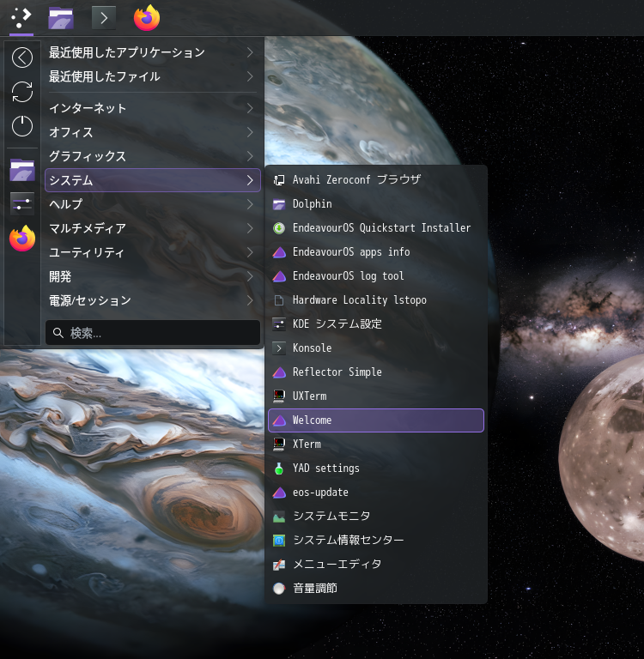Click the システム情報センター icon
The height and width of the screenshot is (659, 644).
(x=279, y=541)
